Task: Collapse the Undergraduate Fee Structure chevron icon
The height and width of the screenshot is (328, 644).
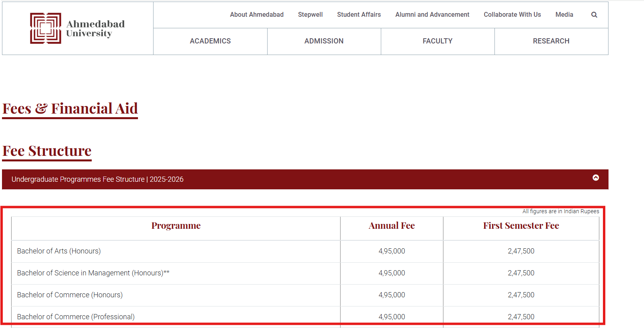Action: (596, 178)
